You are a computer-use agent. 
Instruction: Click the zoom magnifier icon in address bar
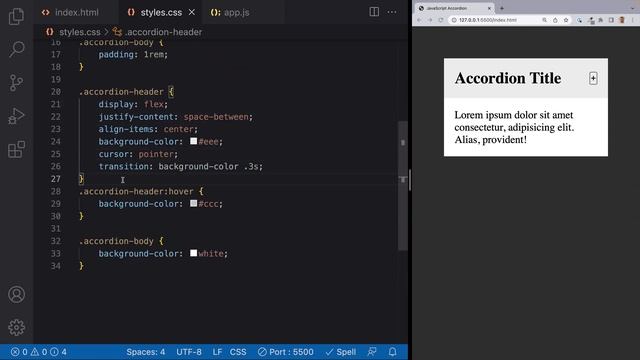(x=544, y=20)
